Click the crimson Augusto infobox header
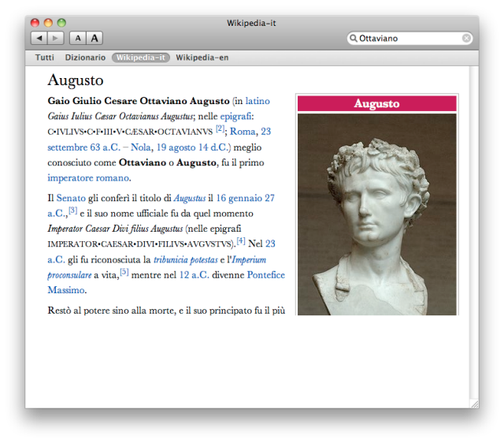Viewport: 504px width, 443px height. click(376, 103)
